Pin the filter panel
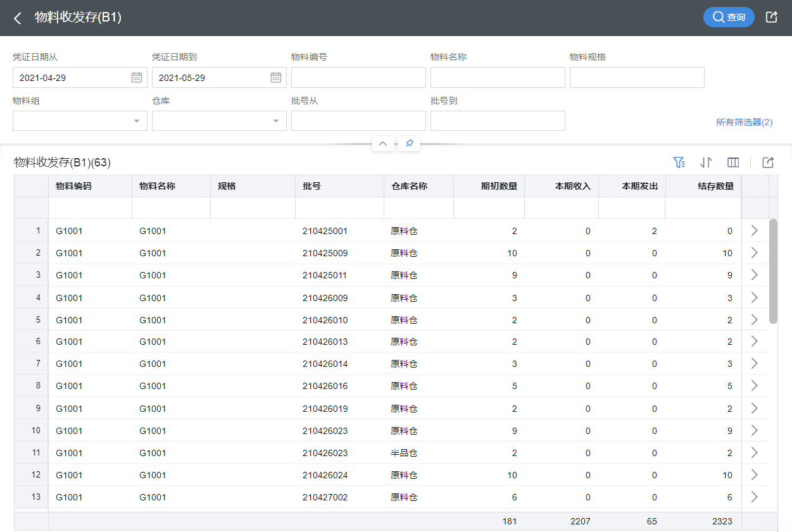 pyautogui.click(x=409, y=144)
